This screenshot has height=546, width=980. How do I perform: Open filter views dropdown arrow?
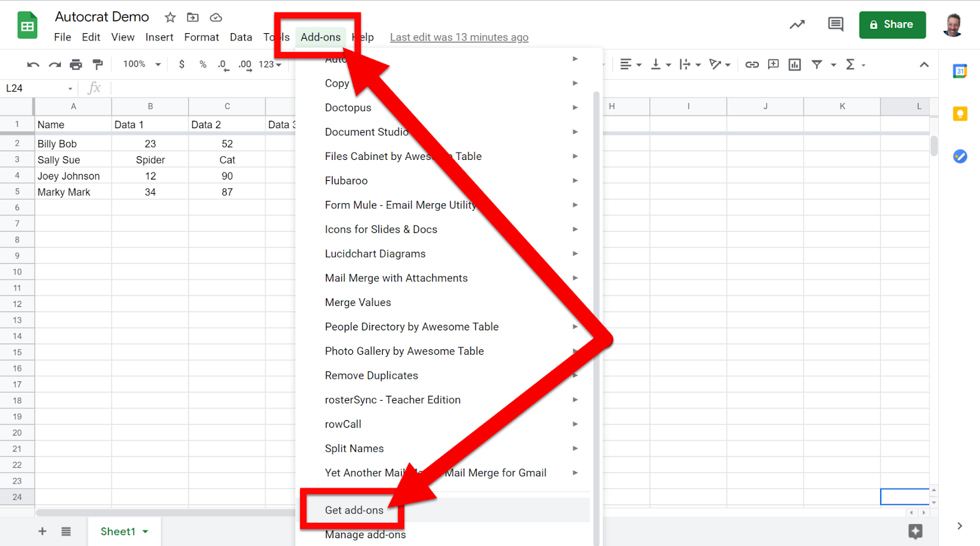coord(833,65)
